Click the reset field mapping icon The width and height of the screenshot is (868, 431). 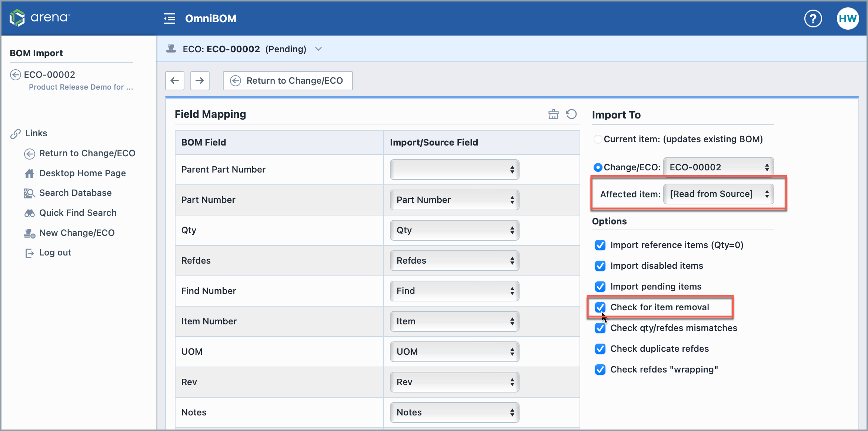tap(571, 114)
